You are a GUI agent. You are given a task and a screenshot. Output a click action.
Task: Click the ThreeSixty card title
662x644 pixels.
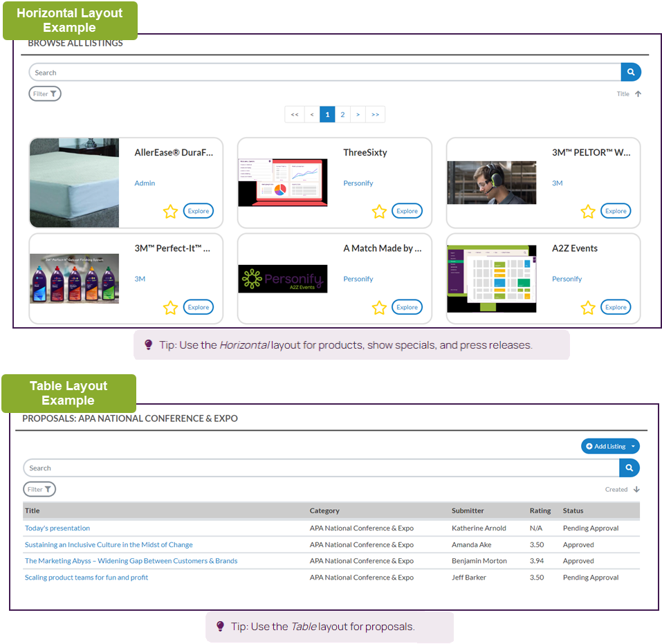pyautogui.click(x=365, y=152)
